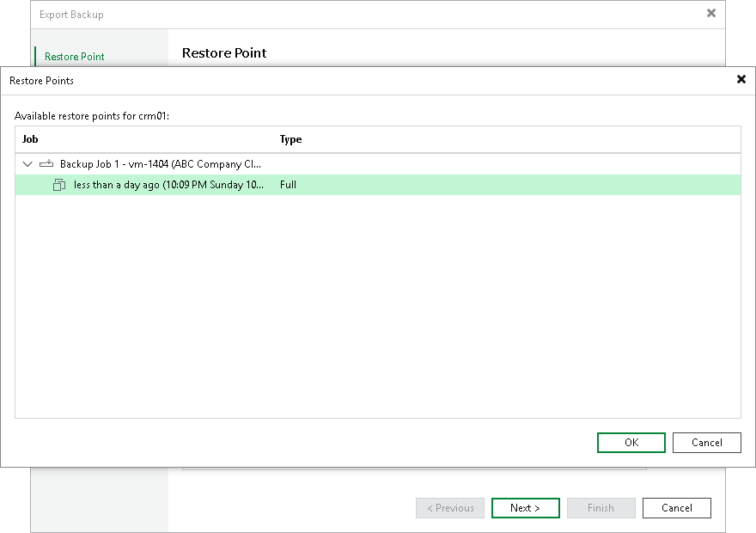Collapse the Backup Job 1 tree node
Screen dimensions: 756x533
coord(27,163)
